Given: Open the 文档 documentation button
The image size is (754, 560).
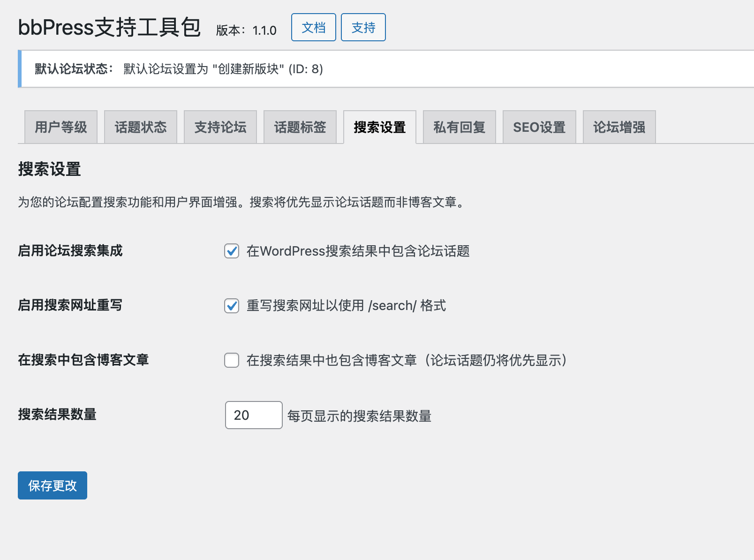Looking at the screenshot, I should (313, 27).
